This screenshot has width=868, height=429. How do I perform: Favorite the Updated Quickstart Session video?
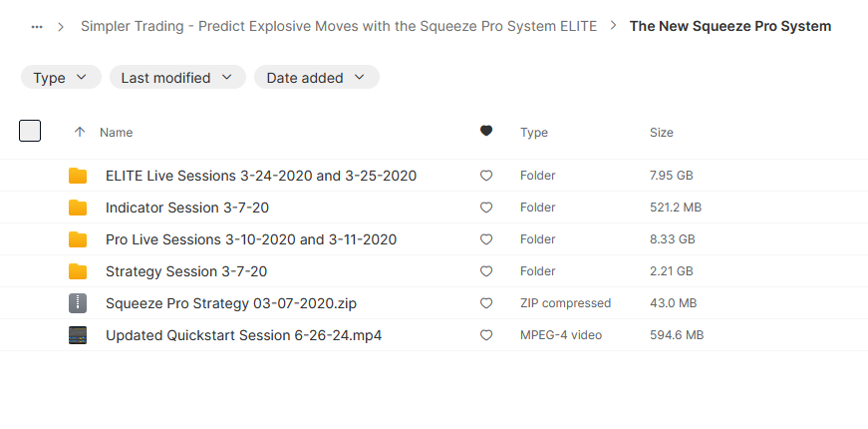(x=486, y=335)
